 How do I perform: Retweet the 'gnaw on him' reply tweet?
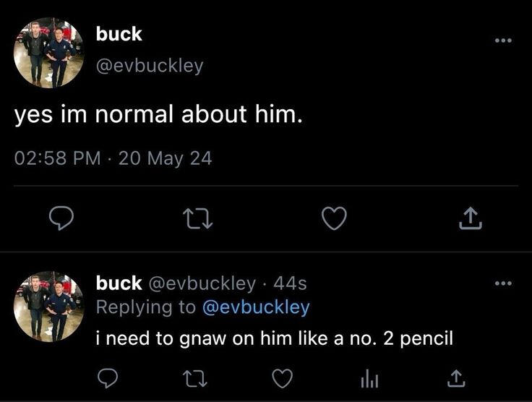coord(194,379)
